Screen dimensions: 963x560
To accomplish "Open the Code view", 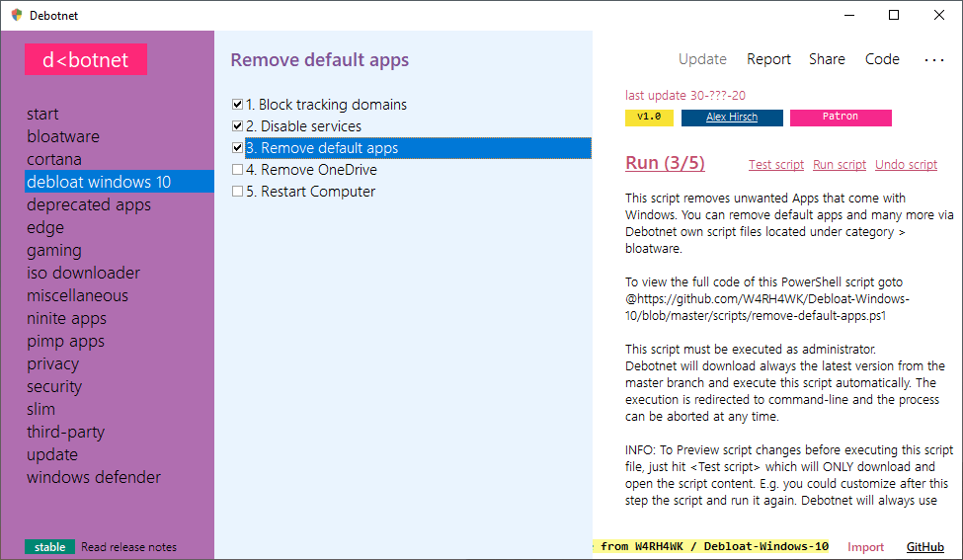I will pyautogui.click(x=882, y=59).
